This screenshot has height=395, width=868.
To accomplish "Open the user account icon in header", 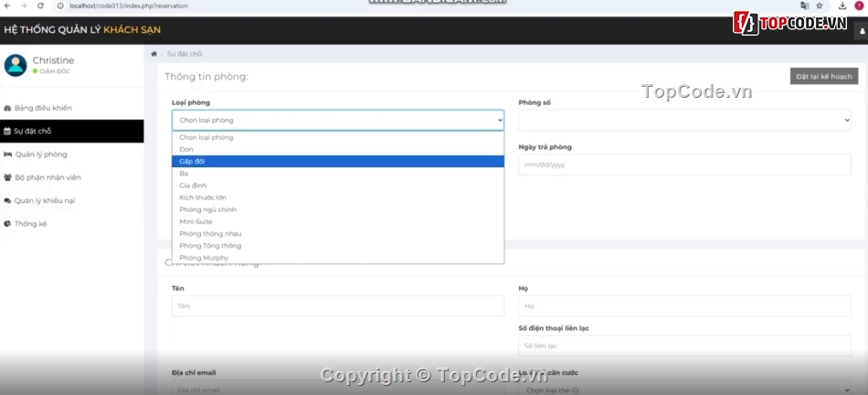I will pos(862,31).
